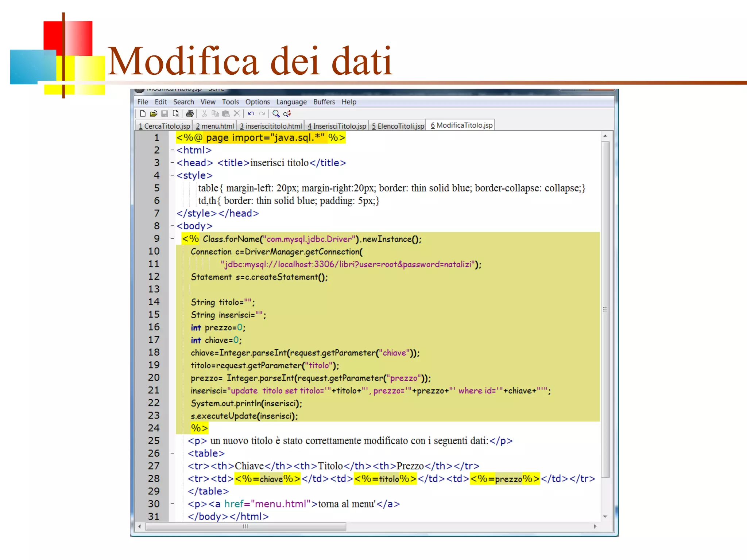The width and height of the screenshot is (747, 560).
Task: Collapse the table fold on line 26
Action: click(x=172, y=453)
